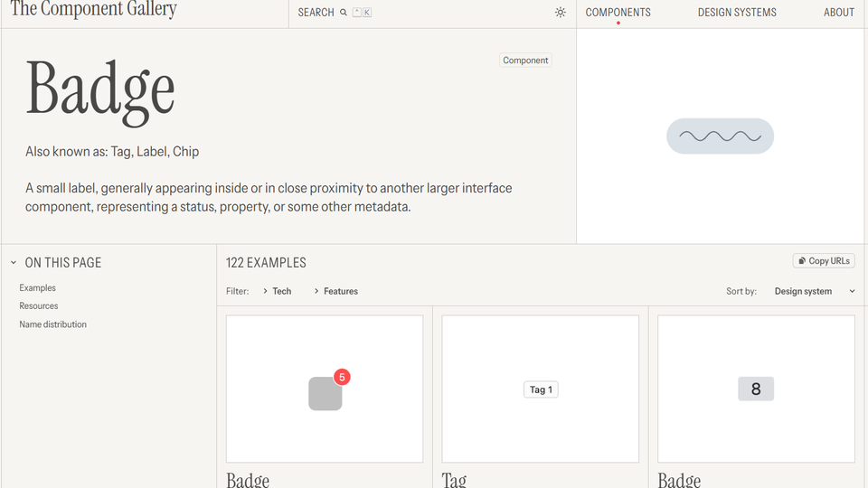Open the Sort by Design system dropdown
Viewport: 868px width, 488px height.
pyautogui.click(x=814, y=291)
